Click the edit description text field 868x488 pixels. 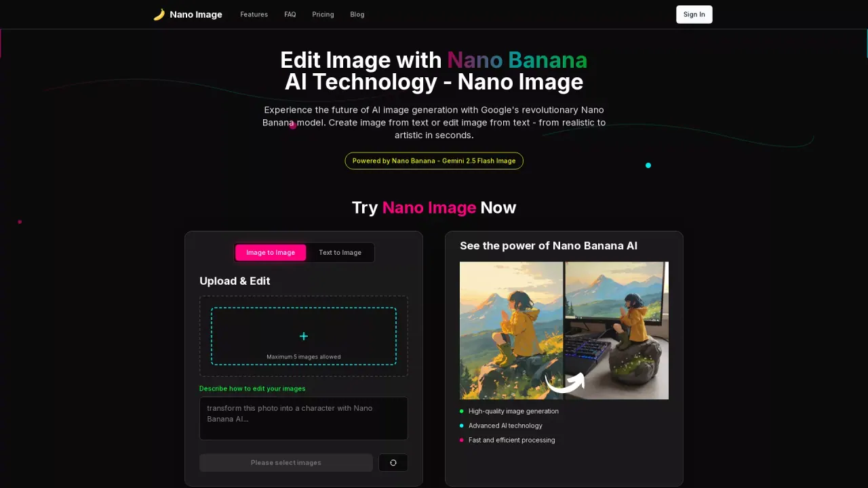(304, 418)
